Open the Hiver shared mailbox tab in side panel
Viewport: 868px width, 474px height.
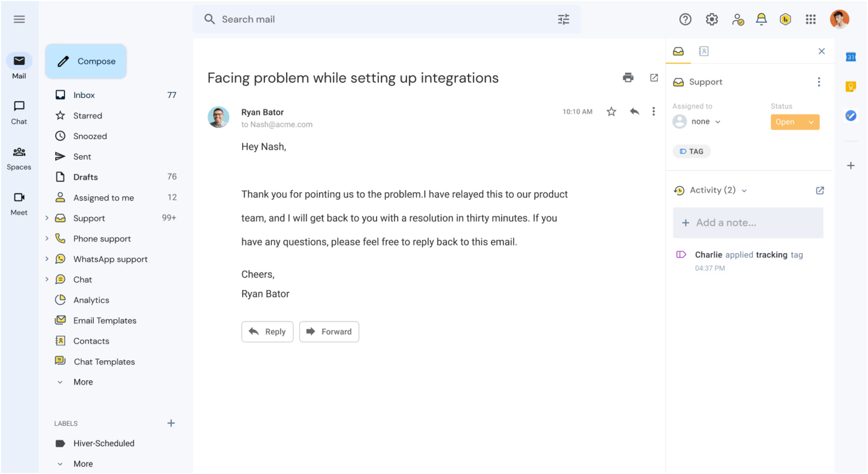point(679,51)
